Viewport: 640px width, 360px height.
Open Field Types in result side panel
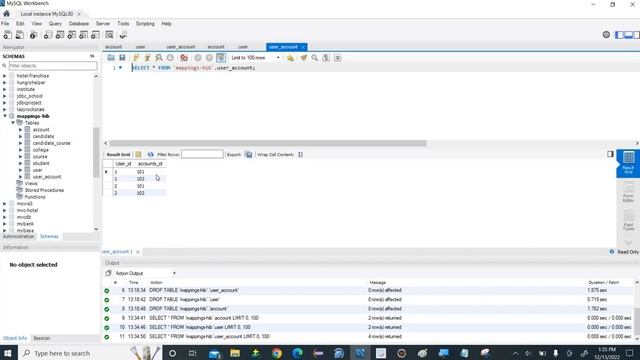click(x=628, y=221)
